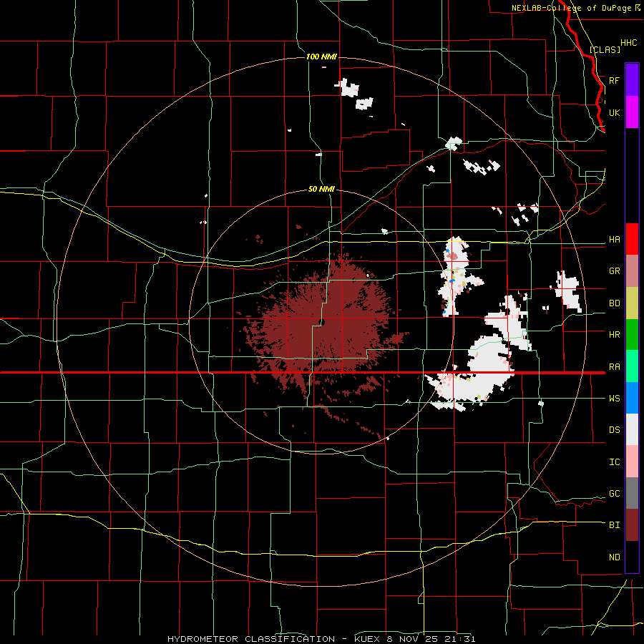Click the RF legend label
Screen dimensions: 644x644
pos(614,80)
